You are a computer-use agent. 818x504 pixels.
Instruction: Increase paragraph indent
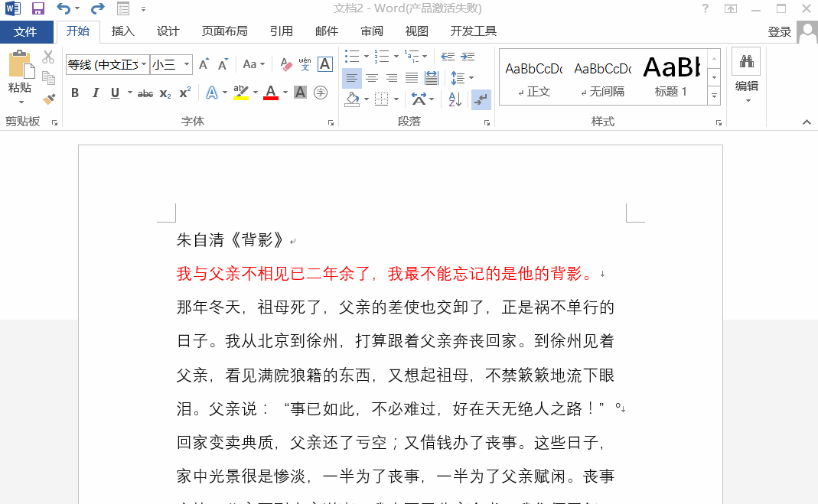click(468, 57)
